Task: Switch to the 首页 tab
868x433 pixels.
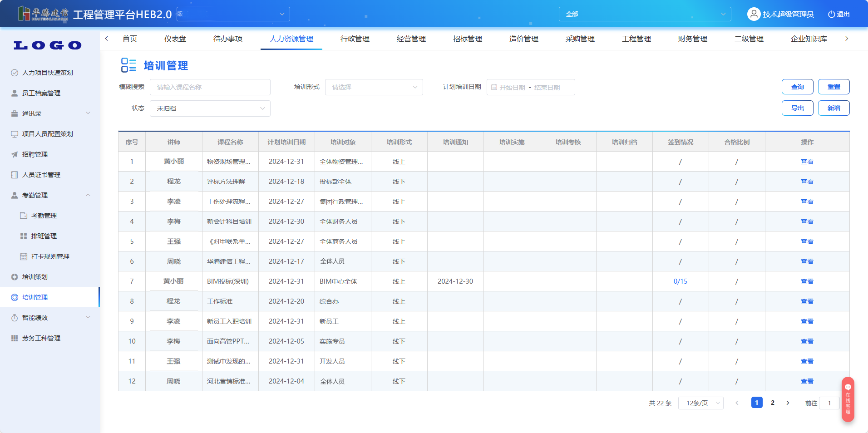Action: (x=130, y=39)
